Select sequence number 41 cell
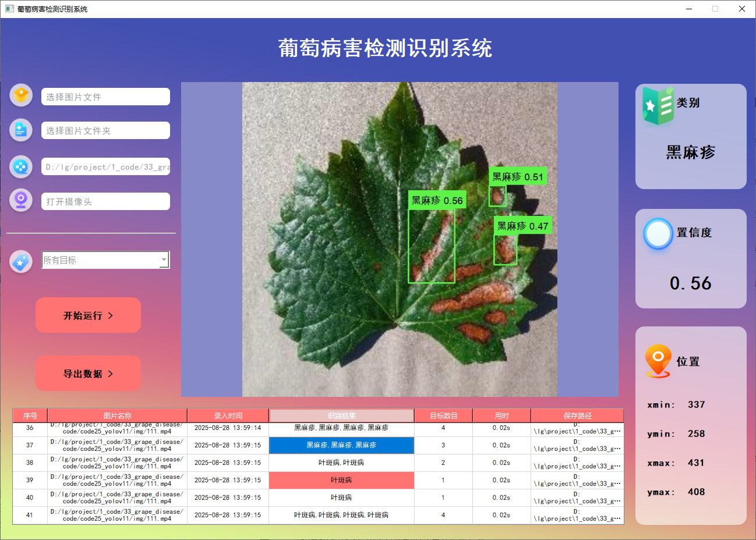This screenshot has height=540, width=756. coord(30,515)
